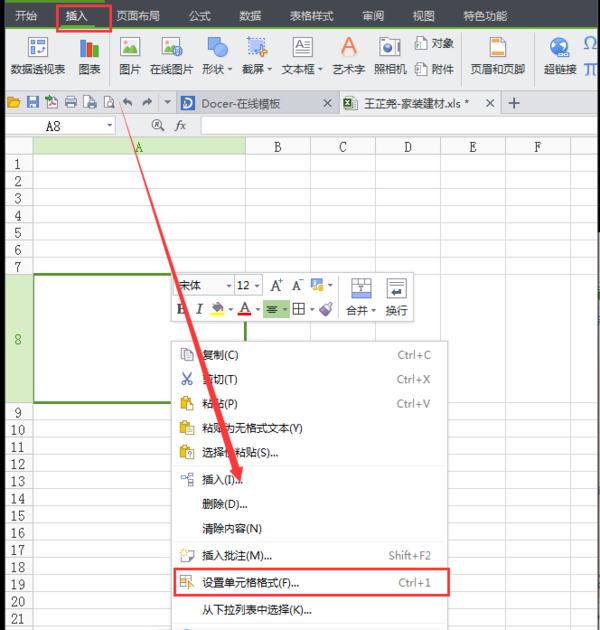
Task: Expand the font size 12 dropdown
Action: tap(256, 286)
